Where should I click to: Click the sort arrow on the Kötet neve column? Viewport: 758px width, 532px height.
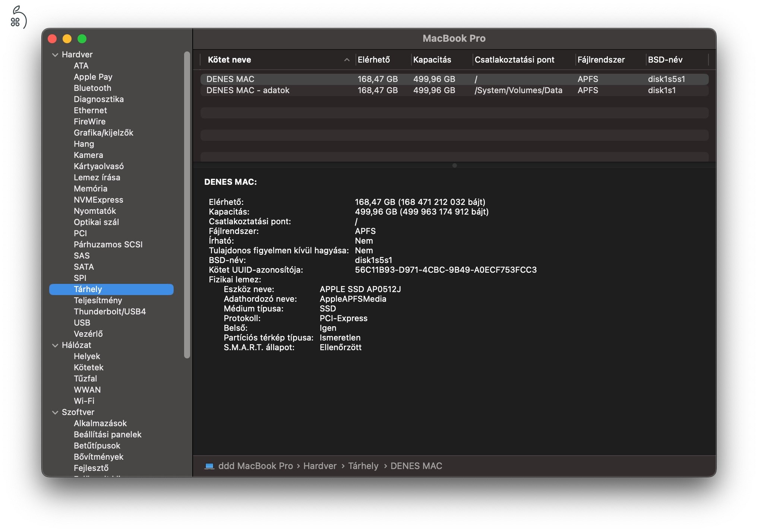point(347,60)
